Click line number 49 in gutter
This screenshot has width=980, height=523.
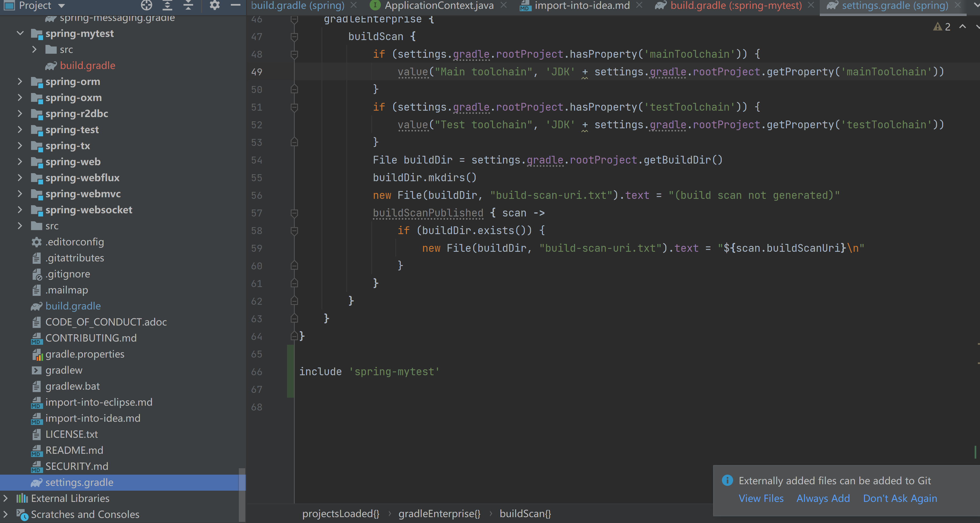(x=257, y=72)
